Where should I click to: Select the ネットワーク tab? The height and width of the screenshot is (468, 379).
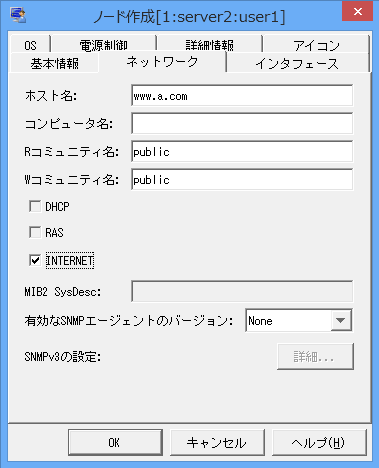(162, 62)
